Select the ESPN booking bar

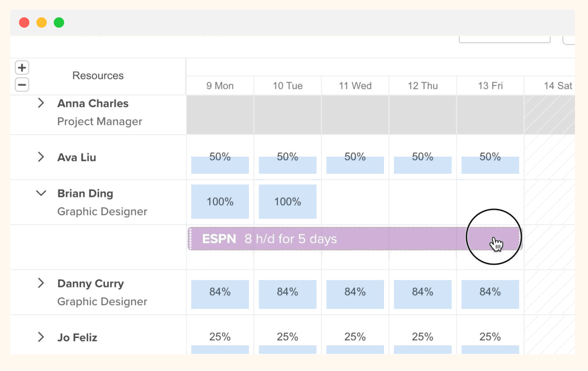(325, 239)
